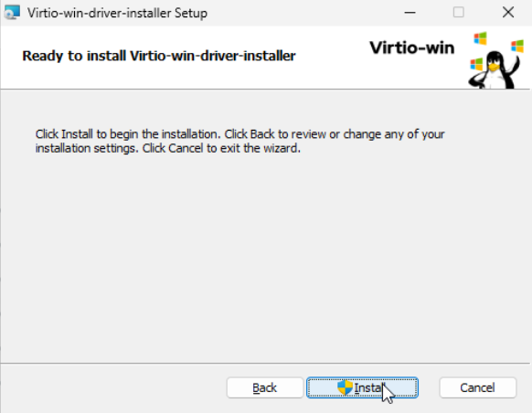
Task: Exit the wizard using Cancel button
Action: point(478,387)
